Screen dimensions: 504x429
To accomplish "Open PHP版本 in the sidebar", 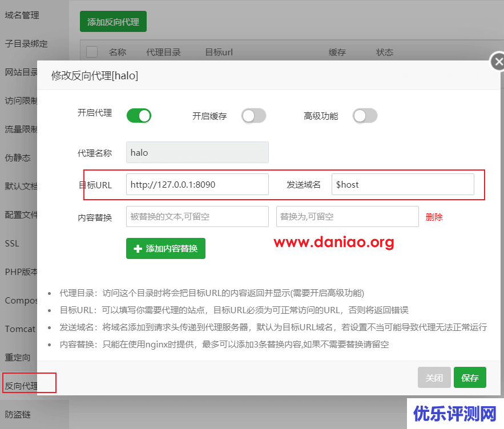I will coord(21,272).
